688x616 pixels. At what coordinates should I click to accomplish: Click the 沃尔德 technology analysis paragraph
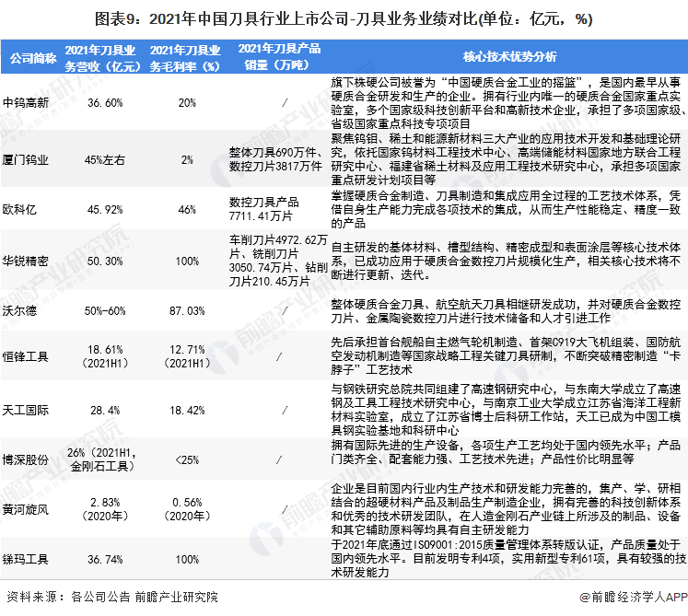click(507, 311)
